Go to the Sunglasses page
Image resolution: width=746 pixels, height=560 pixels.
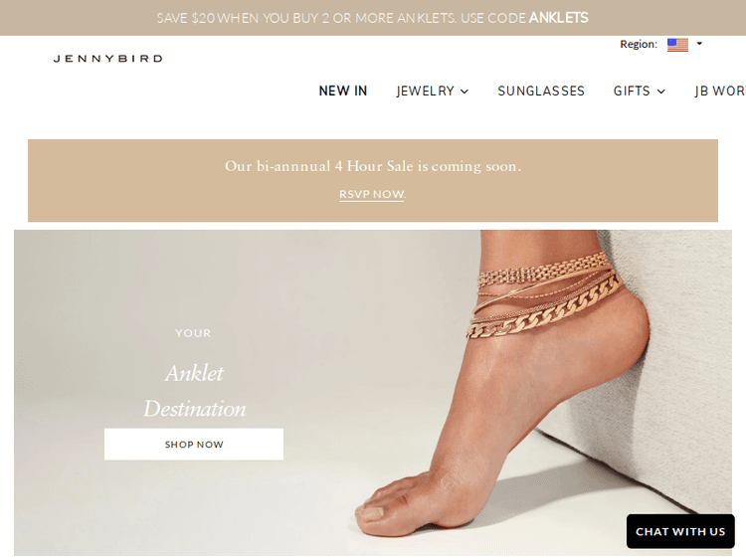541,91
